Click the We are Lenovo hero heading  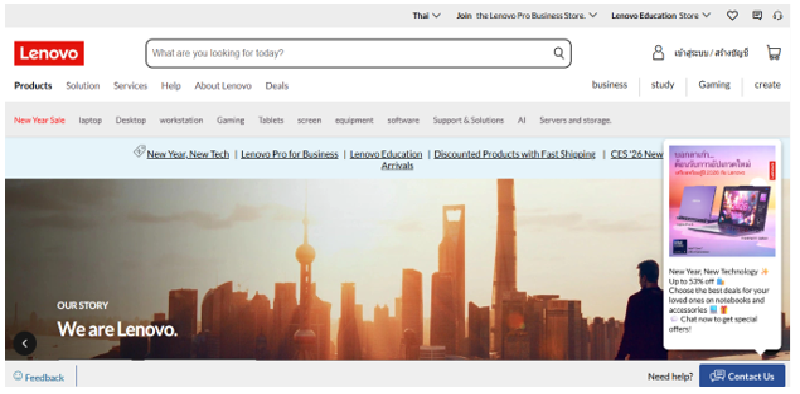click(117, 329)
